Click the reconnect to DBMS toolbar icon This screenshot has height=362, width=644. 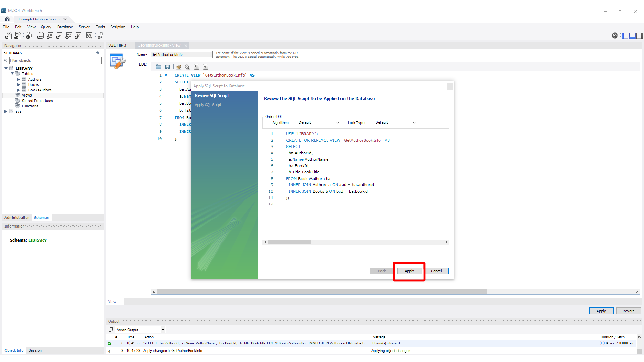(x=100, y=36)
